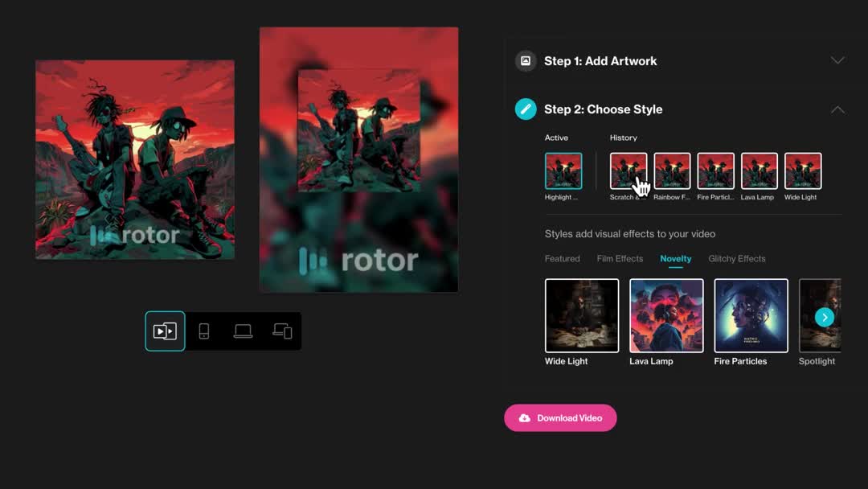Click the Step 2 pencil icon
Viewport: 868px width, 489px height.
[526, 109]
